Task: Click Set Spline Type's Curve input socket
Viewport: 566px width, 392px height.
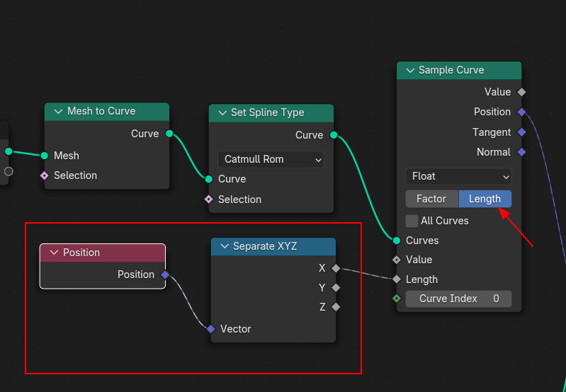Action: pyautogui.click(x=209, y=179)
